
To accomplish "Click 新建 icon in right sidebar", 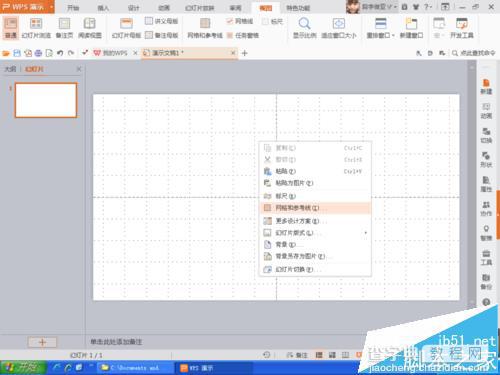I will (486, 86).
